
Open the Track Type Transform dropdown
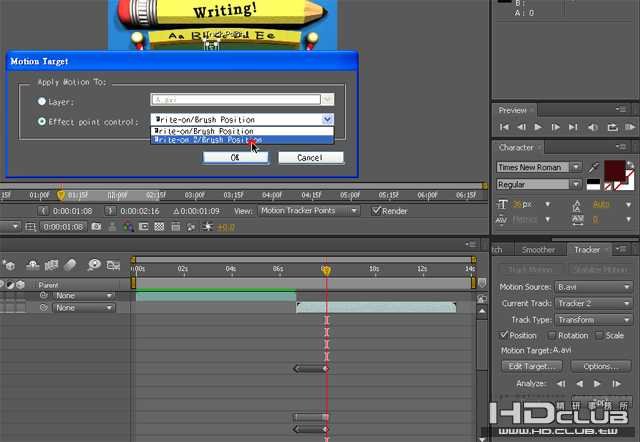point(593,320)
